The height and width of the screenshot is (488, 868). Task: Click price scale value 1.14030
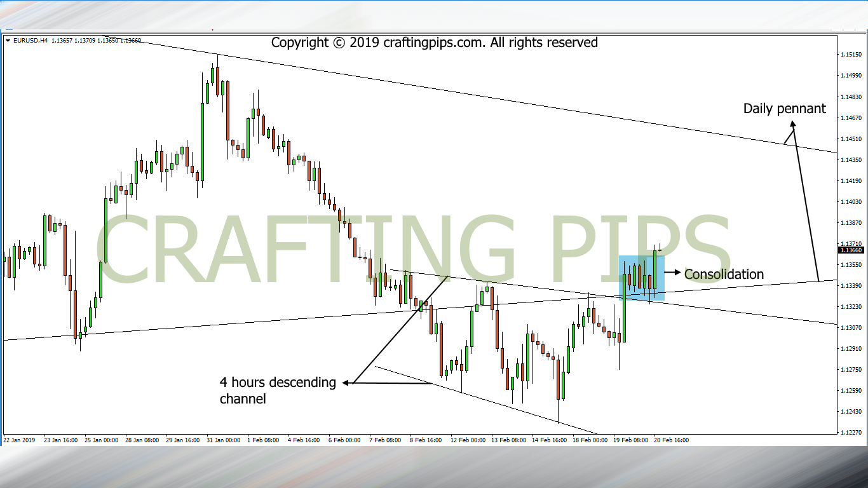[851, 201]
